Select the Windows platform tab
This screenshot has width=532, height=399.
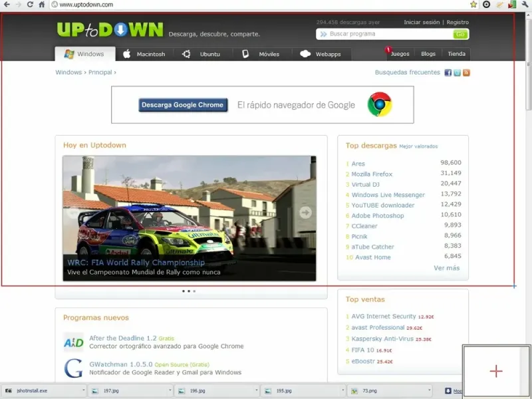point(85,54)
